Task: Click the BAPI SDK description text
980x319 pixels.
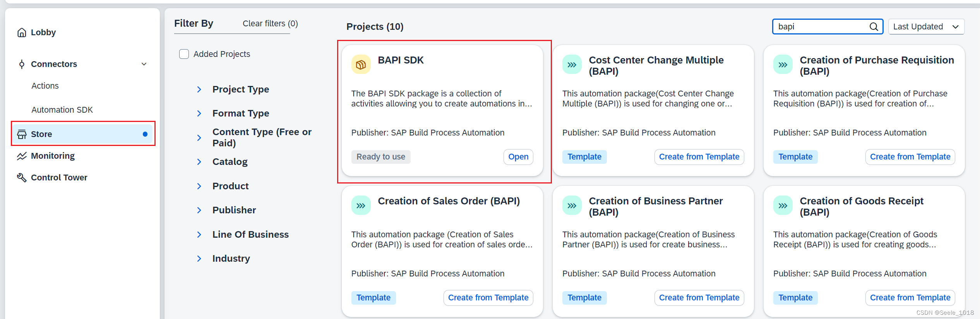Action: click(442, 99)
